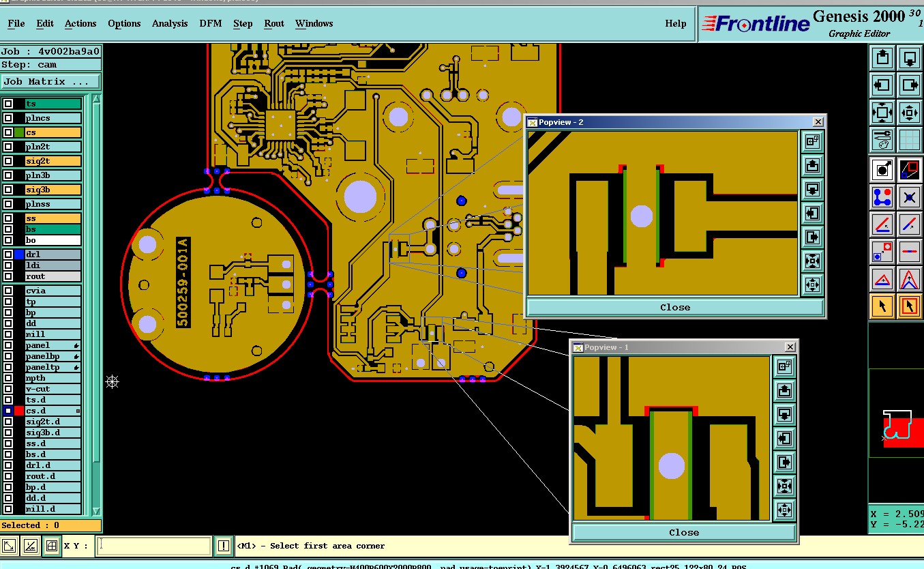Open the Help menu

pyautogui.click(x=676, y=23)
